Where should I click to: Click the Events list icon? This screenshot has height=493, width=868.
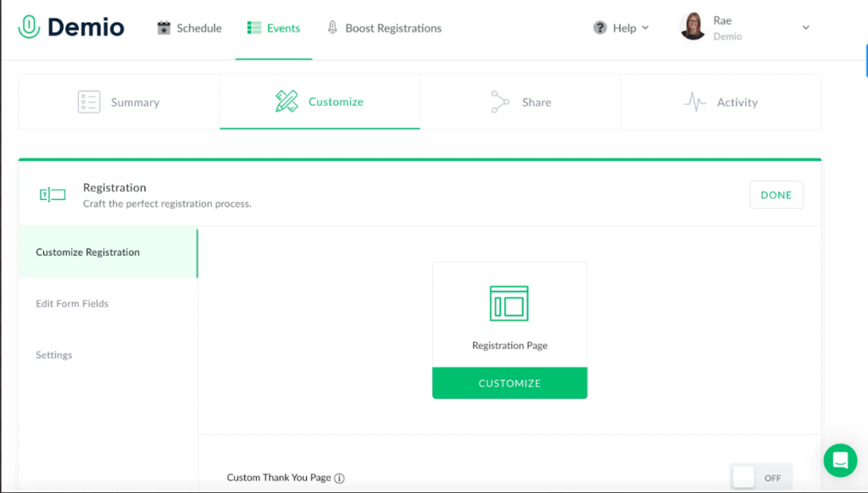(252, 27)
